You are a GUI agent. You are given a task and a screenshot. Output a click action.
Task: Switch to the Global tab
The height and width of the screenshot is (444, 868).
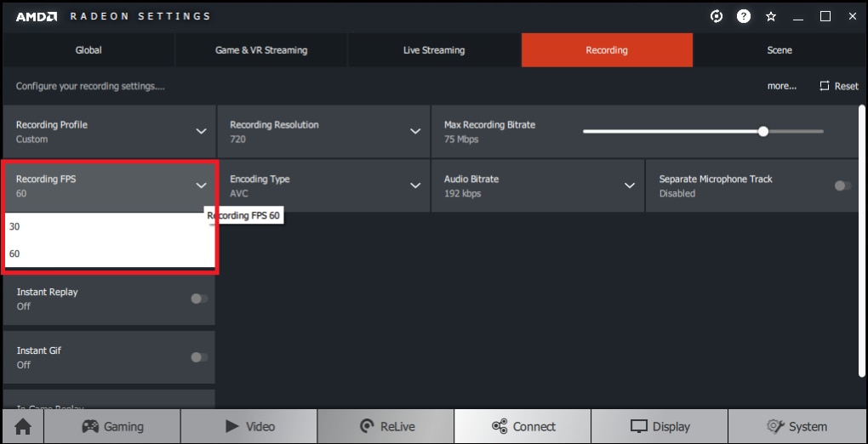click(x=89, y=50)
